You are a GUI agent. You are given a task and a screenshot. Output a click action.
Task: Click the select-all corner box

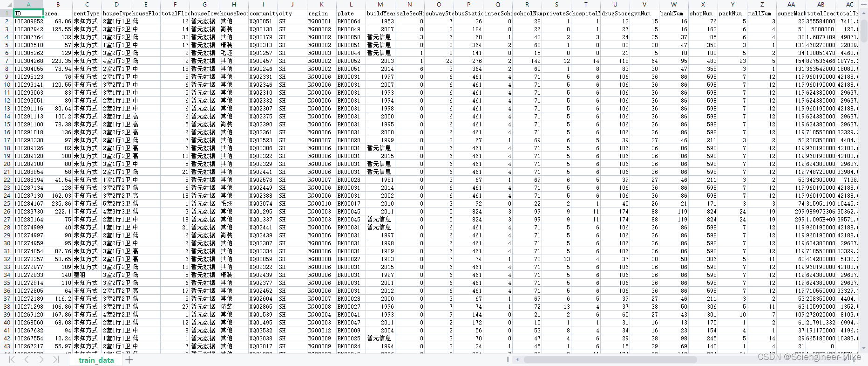pos(6,4)
